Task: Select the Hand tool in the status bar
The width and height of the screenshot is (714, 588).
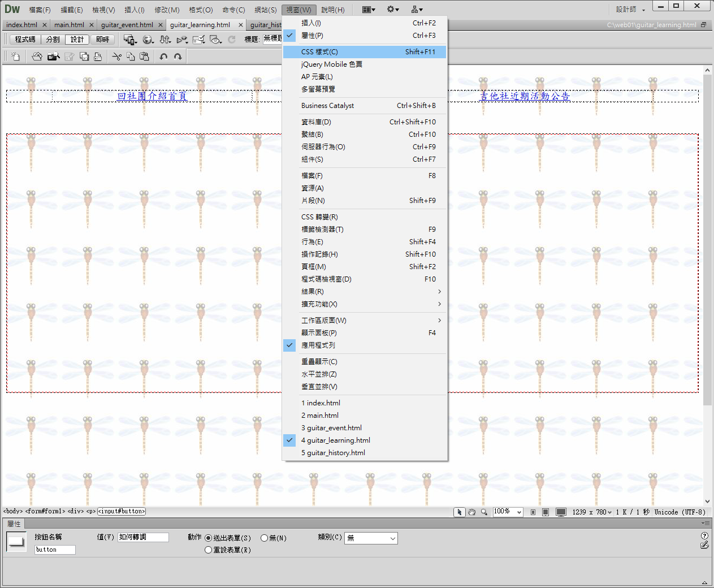Action: tap(471, 512)
